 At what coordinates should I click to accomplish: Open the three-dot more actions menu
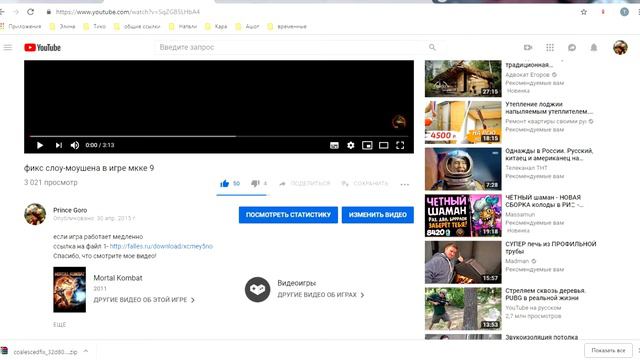404,184
